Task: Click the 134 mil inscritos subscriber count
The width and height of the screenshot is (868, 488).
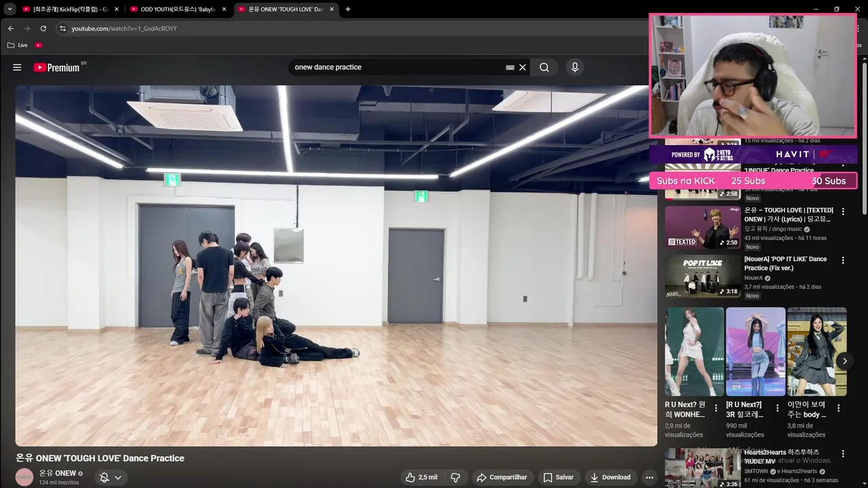Action: point(59,483)
